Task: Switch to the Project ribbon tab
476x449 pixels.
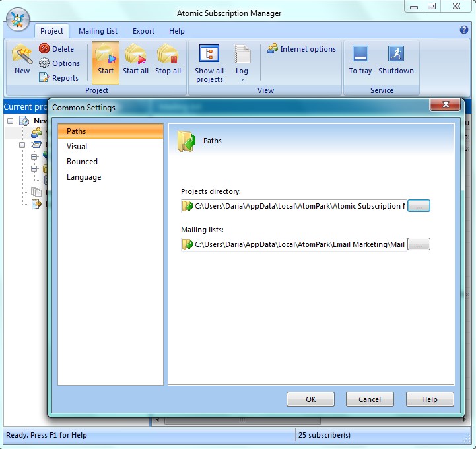Action: click(x=51, y=31)
